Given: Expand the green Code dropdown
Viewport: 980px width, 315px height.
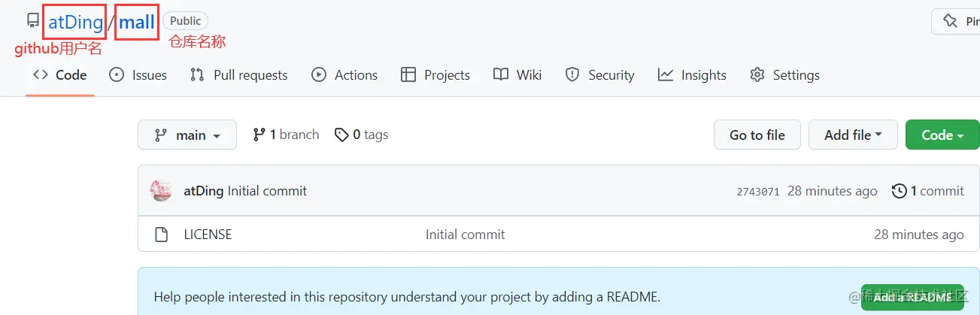Looking at the screenshot, I should point(942,135).
